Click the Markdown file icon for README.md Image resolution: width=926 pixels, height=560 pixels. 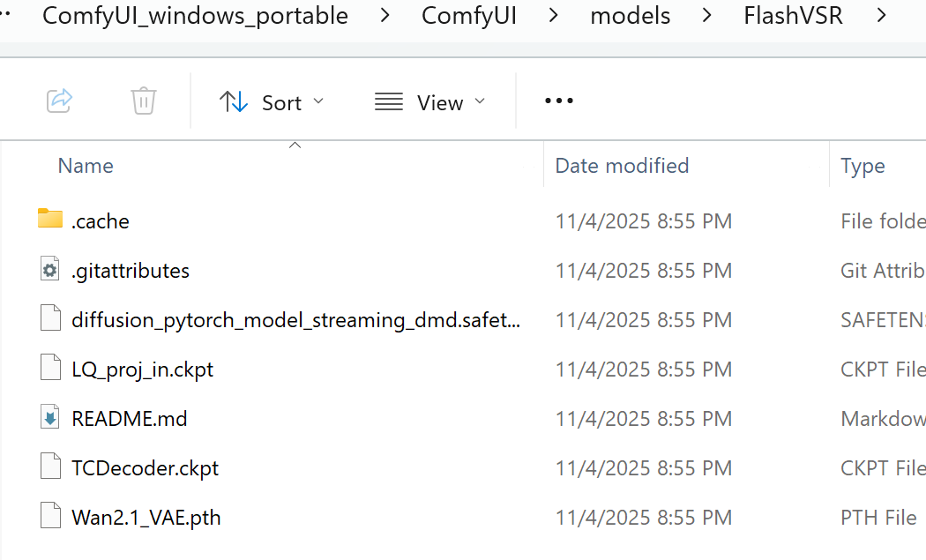point(50,417)
